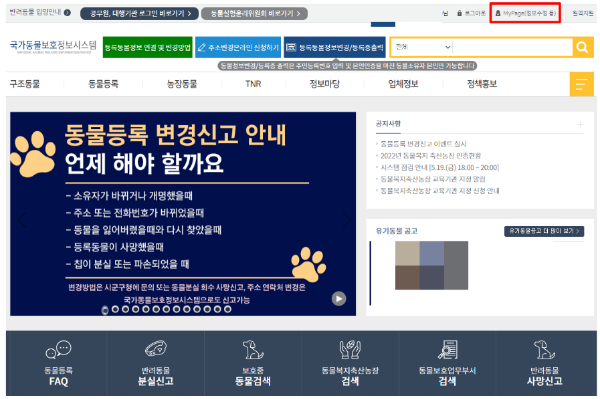Click the 유기동물 공고 heading

[x=396, y=231]
